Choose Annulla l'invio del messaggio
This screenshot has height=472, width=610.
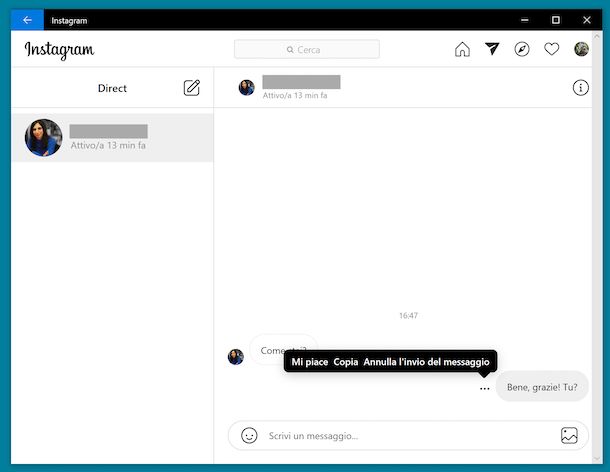(x=426, y=362)
